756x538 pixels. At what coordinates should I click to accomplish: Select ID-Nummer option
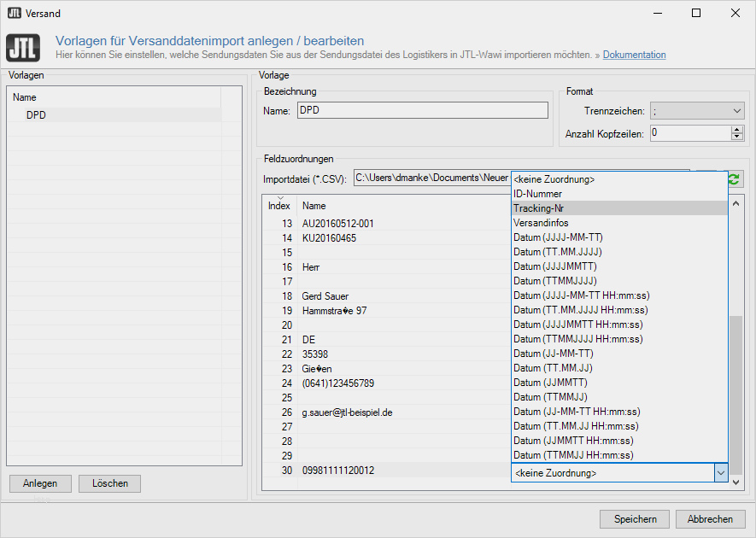(x=619, y=194)
